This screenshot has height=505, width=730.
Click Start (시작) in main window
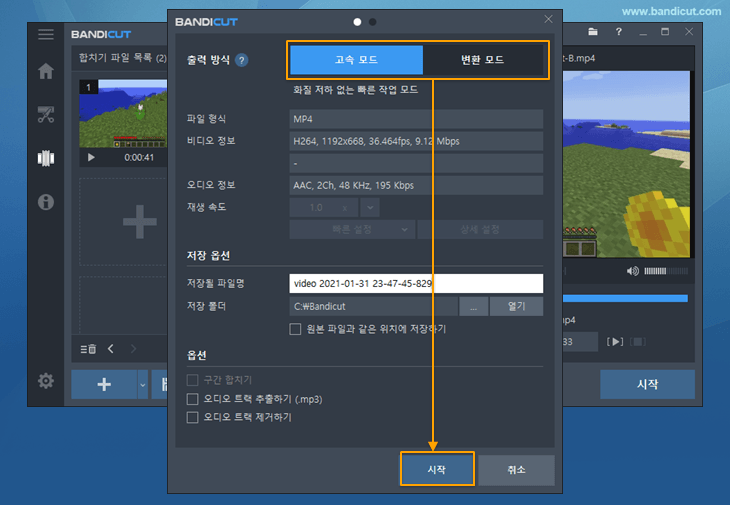647,384
